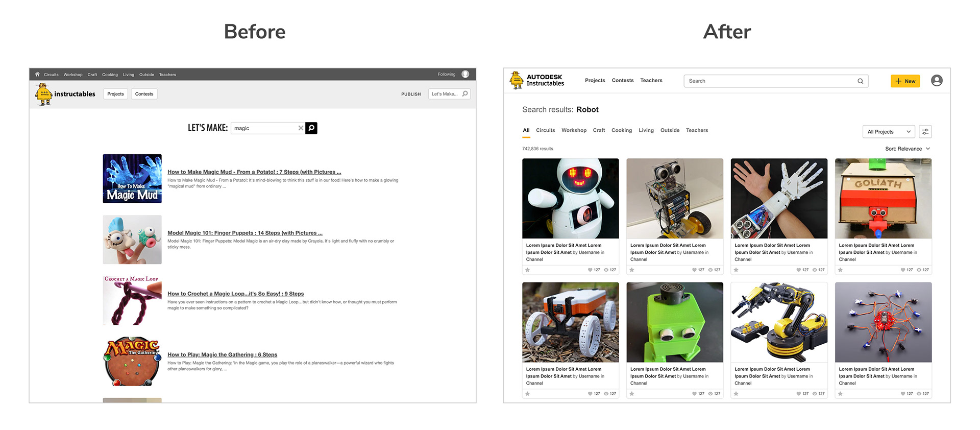The width and height of the screenshot is (980, 430).
Task: Switch to Outside tab in After results
Action: 670,131
